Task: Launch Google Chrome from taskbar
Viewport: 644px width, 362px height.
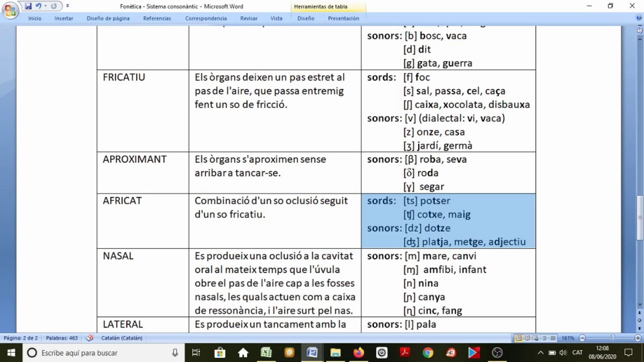Action: pos(428,352)
